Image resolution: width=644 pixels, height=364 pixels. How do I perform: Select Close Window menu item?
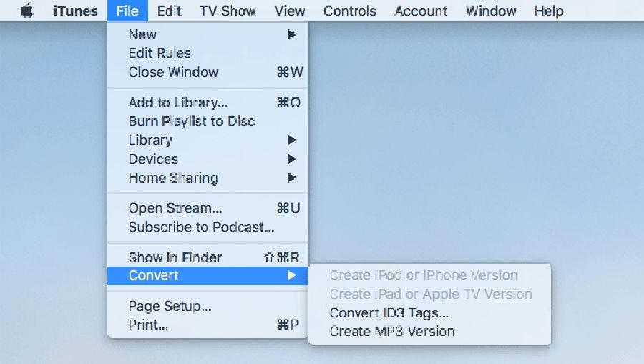coord(208,72)
